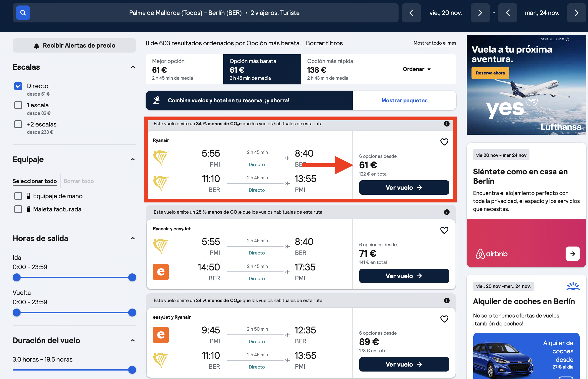Click the bell icon for price alerts
The width and height of the screenshot is (588, 379).
click(x=37, y=46)
